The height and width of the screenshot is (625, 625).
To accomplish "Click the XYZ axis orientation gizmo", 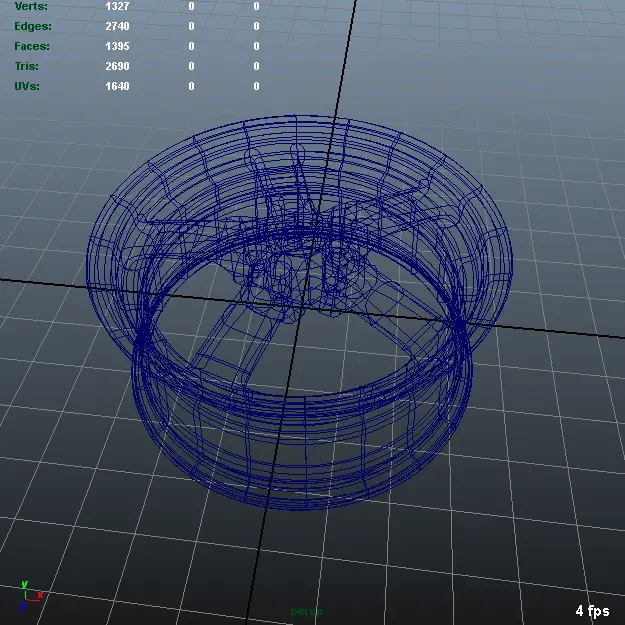I will (x=31, y=596).
